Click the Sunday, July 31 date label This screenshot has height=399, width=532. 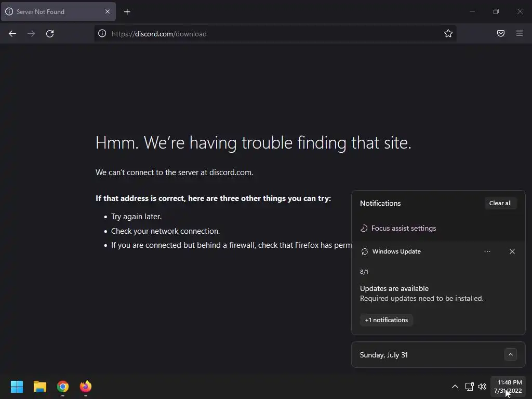384,355
